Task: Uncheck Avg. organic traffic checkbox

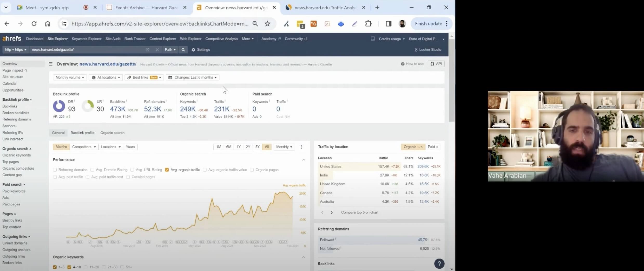Action: 167,170
